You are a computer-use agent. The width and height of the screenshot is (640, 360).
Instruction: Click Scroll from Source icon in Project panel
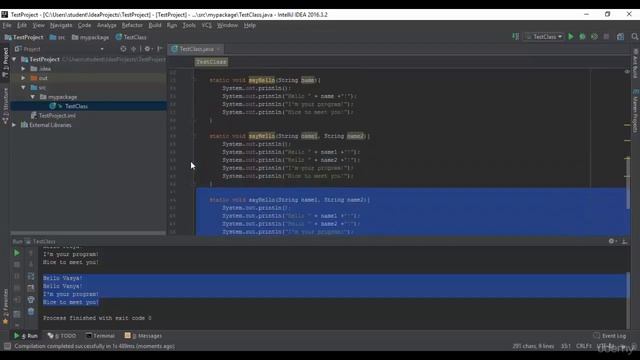(123, 49)
